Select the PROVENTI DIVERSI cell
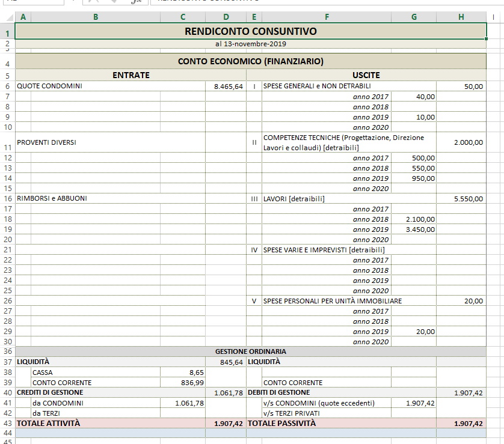 (110, 142)
